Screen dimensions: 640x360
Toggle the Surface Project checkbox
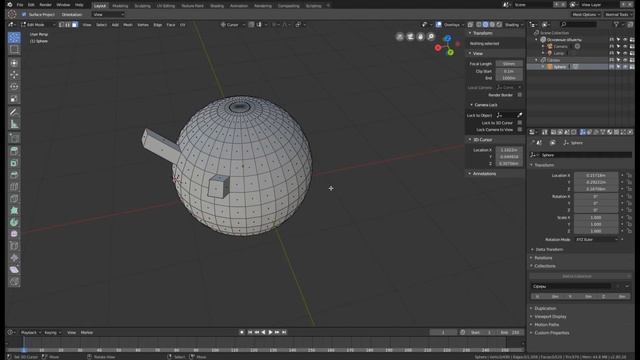(24, 14)
